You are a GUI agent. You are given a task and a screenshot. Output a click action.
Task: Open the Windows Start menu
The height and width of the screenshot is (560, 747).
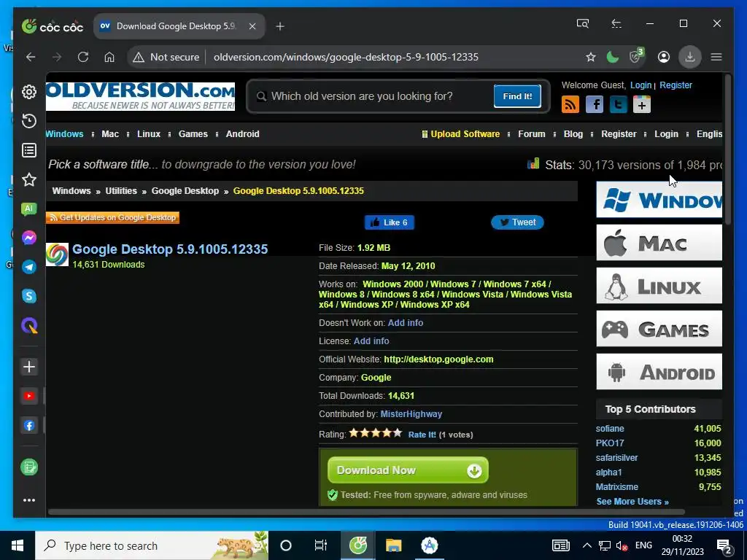tap(18, 545)
